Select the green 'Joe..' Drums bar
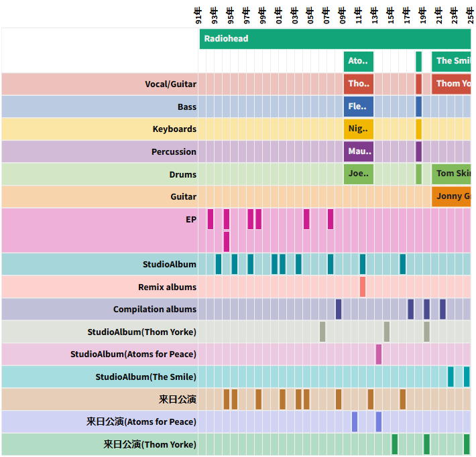The width and height of the screenshot is (476, 457). pyautogui.click(x=359, y=174)
